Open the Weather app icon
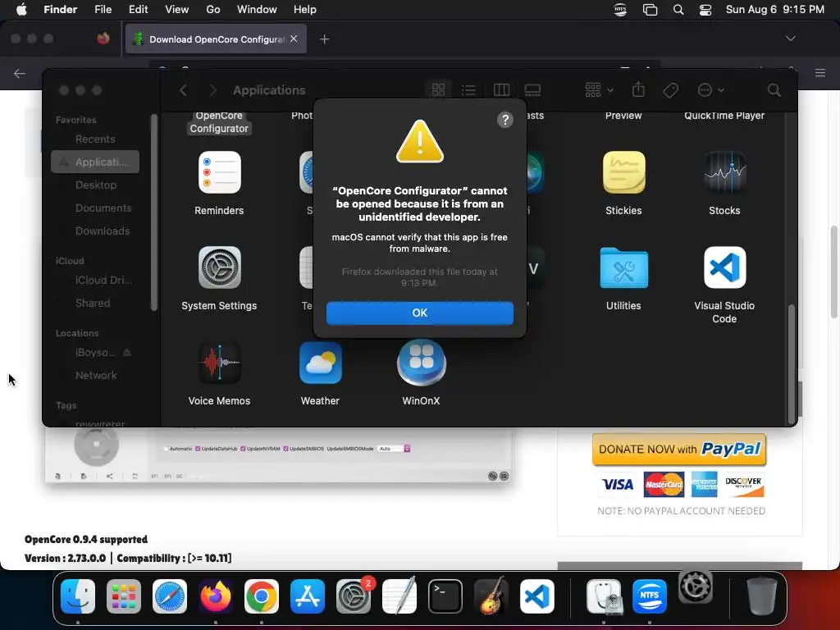The width and height of the screenshot is (840, 630). (320, 363)
